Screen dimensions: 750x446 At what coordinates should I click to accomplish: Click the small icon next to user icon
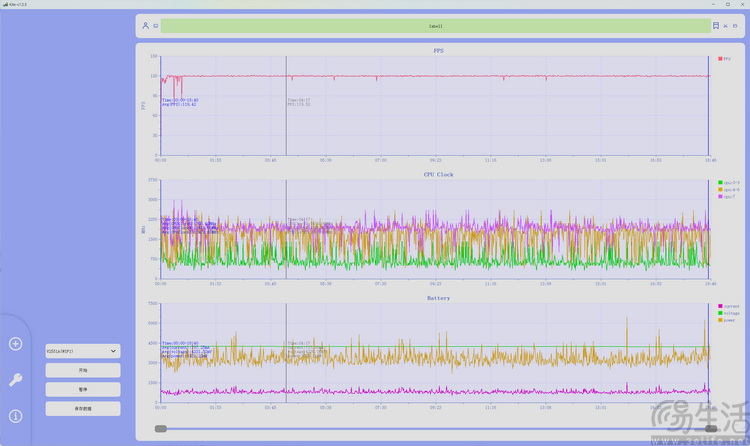155,26
